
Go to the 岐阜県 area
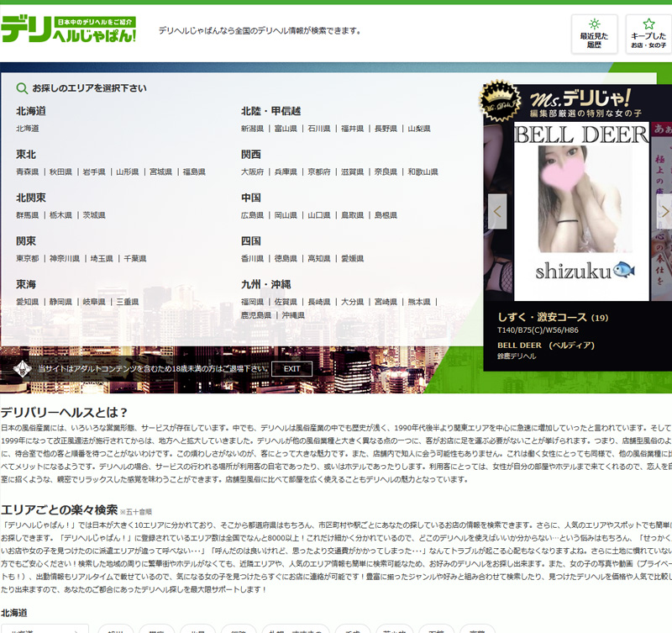pos(94,302)
